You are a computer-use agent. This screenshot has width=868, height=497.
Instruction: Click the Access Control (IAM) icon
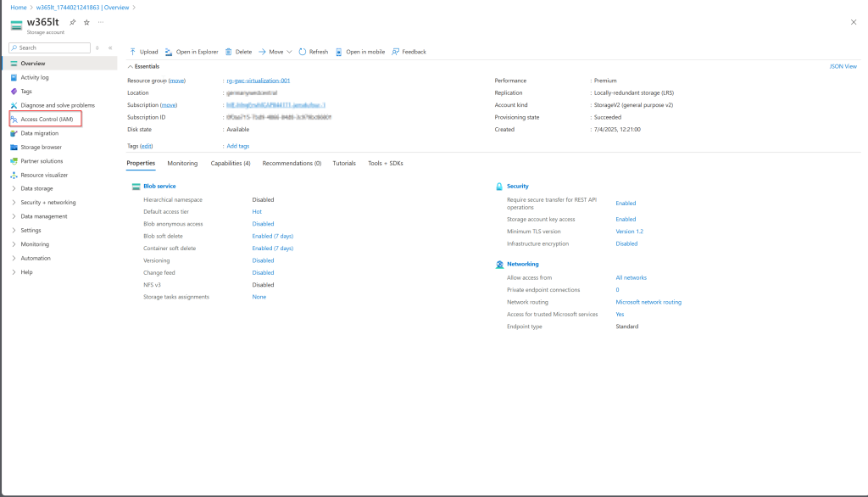(x=14, y=119)
